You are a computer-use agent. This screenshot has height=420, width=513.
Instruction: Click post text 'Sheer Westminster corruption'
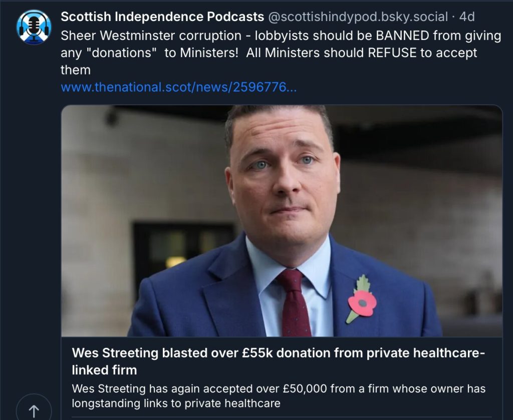point(151,36)
